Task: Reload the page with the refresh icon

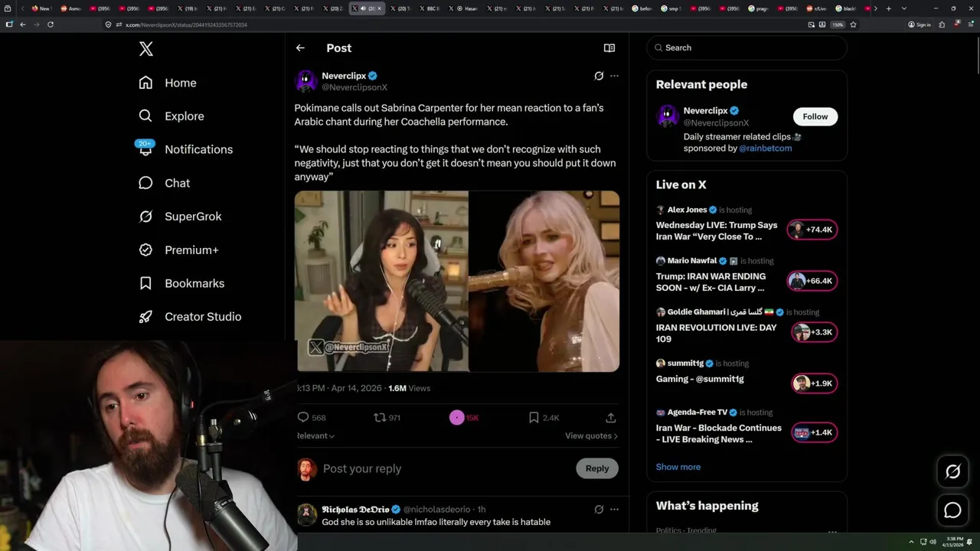Action: pyautogui.click(x=51, y=24)
